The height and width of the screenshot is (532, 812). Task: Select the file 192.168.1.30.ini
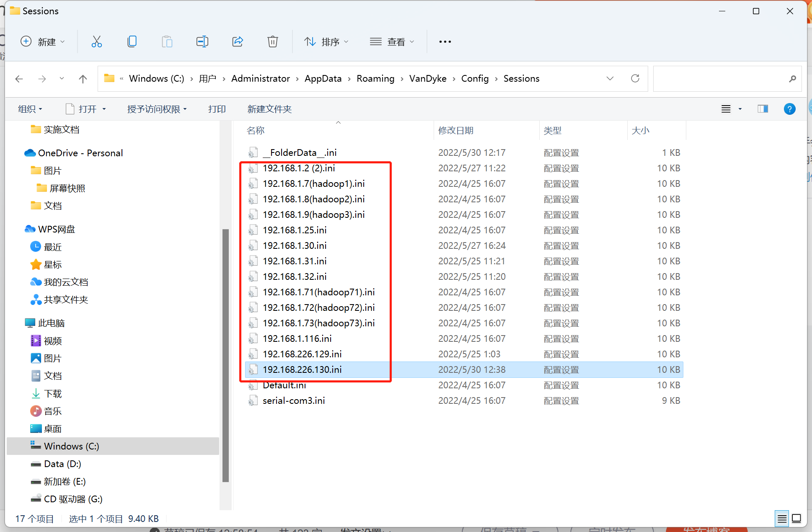[295, 245]
